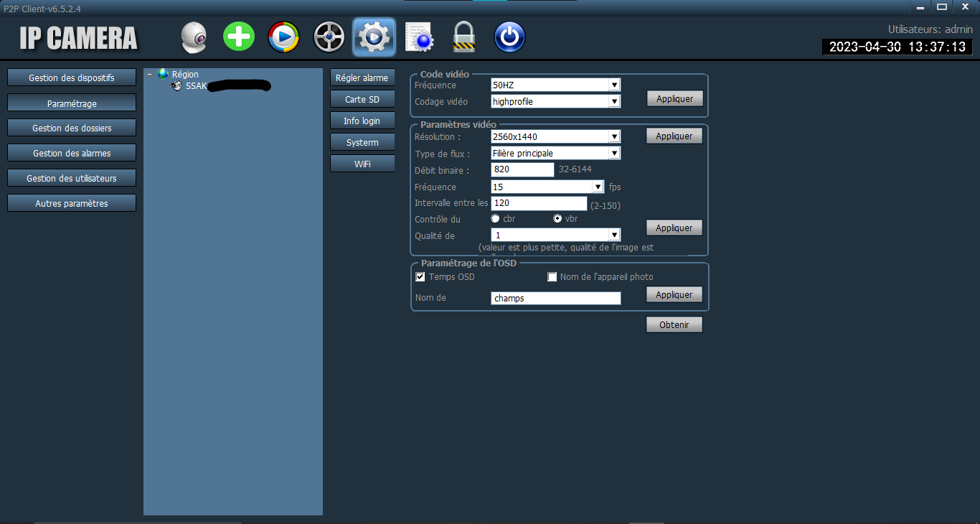Viewport: 980px width, 524px height.
Task: Open the Qualité de value dropdown
Action: point(555,235)
